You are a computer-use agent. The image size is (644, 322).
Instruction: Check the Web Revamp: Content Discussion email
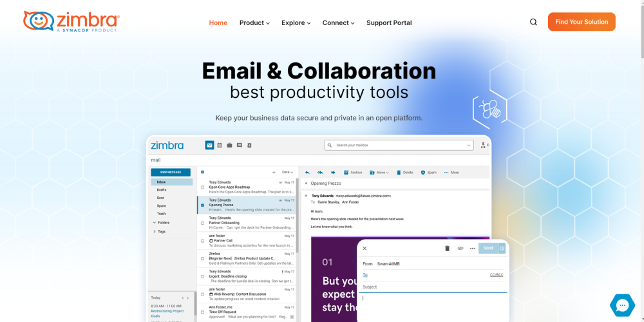[x=202, y=294]
